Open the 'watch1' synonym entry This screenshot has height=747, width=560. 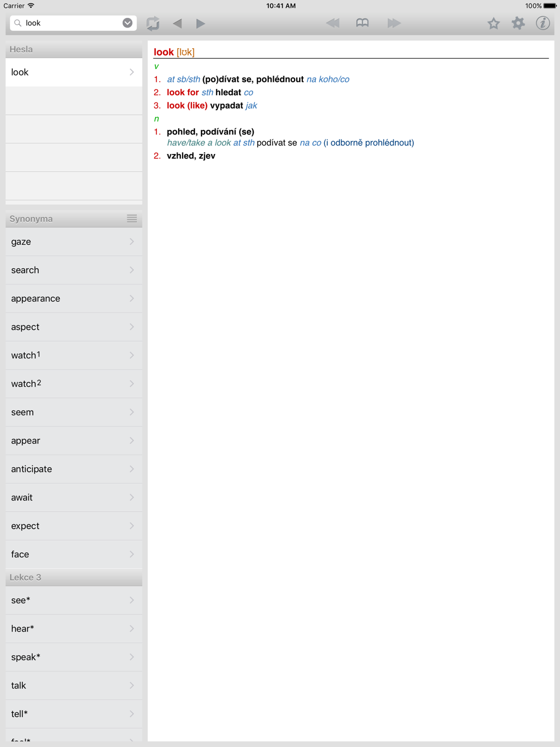74,356
